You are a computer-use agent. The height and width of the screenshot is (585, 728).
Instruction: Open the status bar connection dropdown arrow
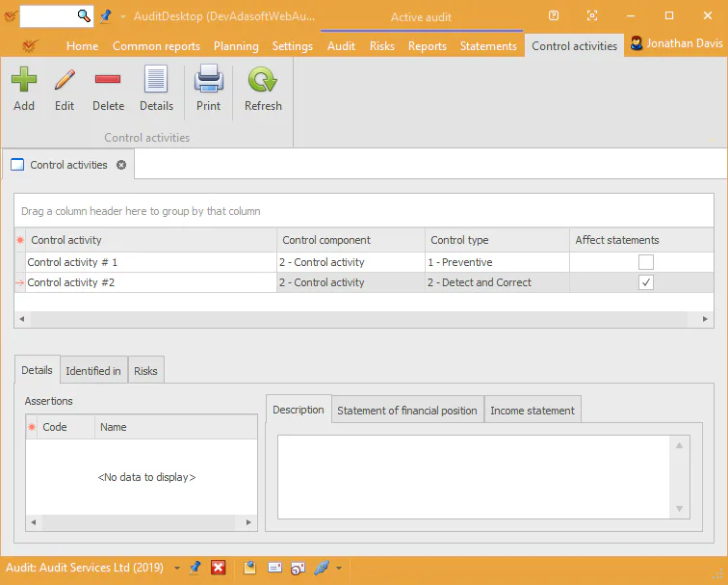click(339, 568)
